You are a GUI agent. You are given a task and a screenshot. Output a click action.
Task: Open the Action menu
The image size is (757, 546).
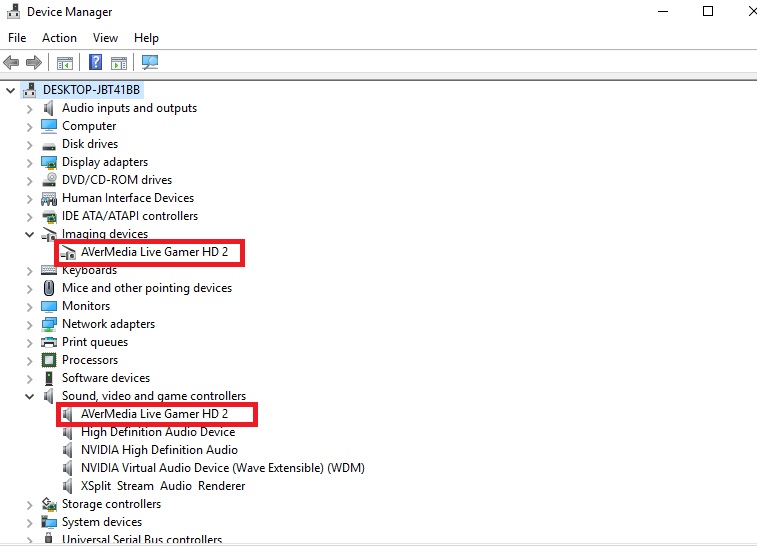point(59,38)
